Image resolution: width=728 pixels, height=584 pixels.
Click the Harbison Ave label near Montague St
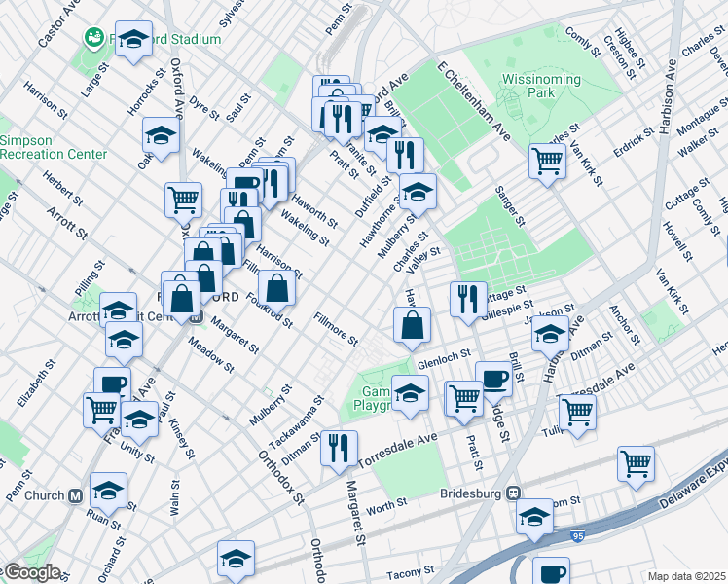coord(668,96)
